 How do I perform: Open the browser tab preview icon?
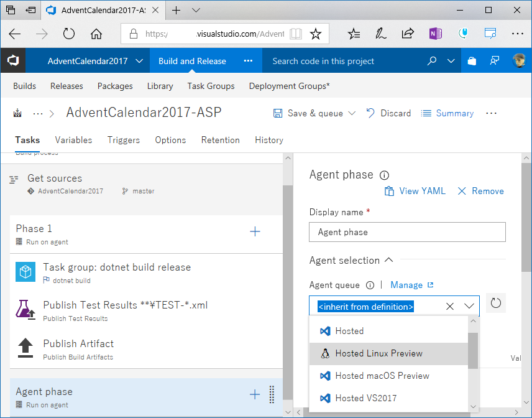click(x=11, y=10)
